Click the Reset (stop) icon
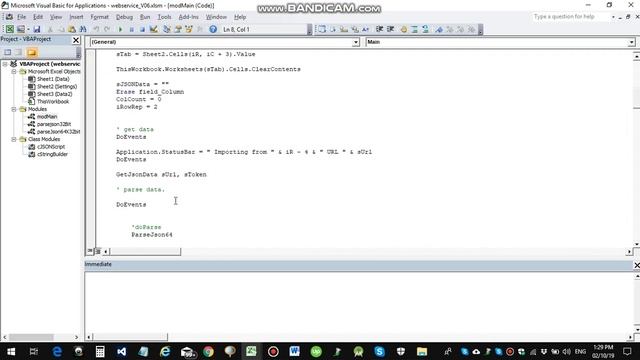 point(142,29)
